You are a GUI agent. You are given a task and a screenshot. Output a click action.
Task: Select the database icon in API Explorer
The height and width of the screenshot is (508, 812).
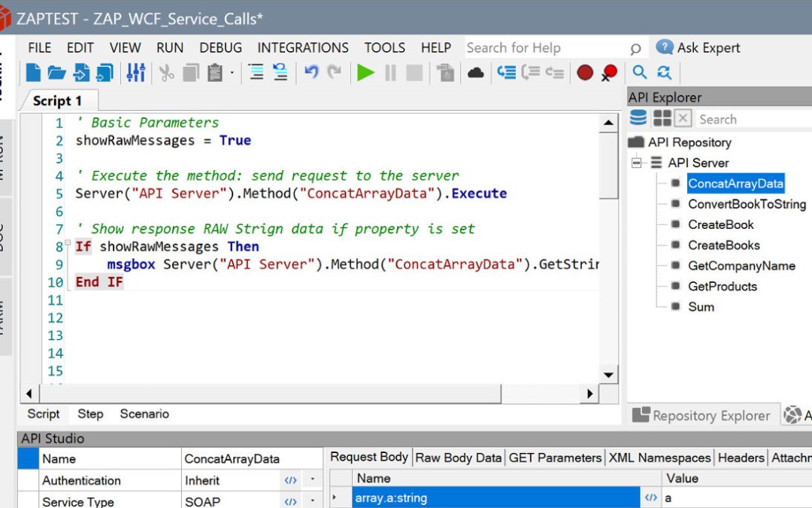click(638, 118)
